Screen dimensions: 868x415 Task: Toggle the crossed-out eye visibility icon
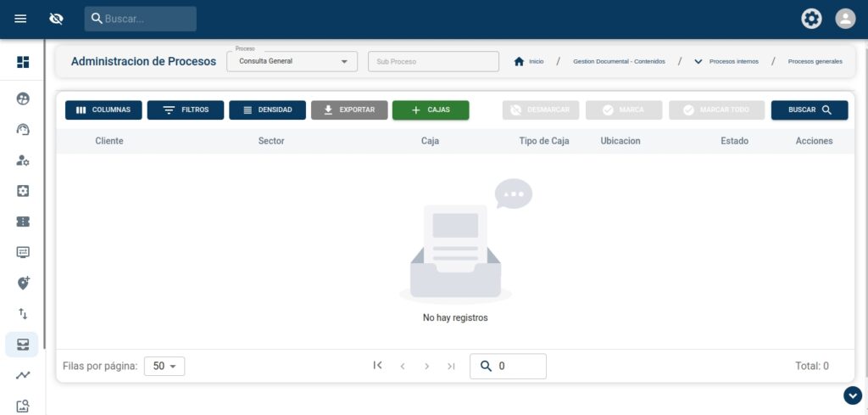[x=57, y=19]
